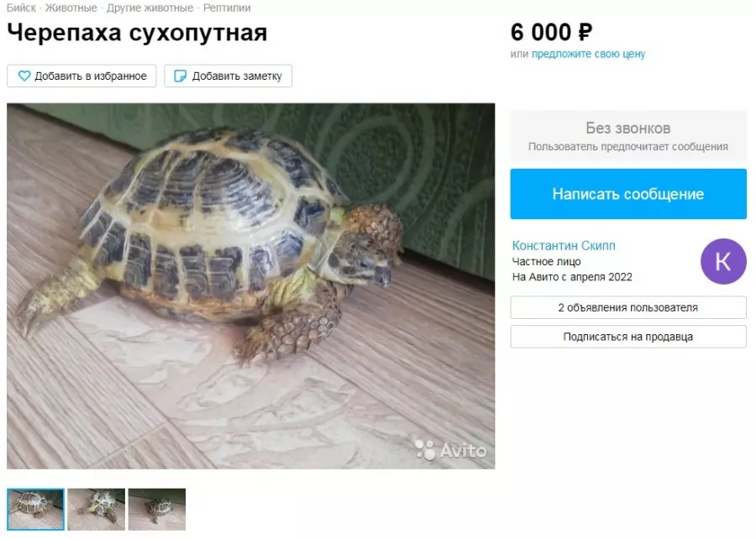Click the Без звонков info block

628,136
